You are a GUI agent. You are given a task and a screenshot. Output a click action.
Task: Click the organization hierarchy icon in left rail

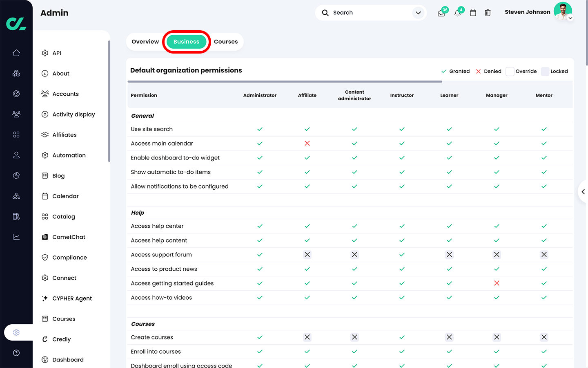point(16,196)
